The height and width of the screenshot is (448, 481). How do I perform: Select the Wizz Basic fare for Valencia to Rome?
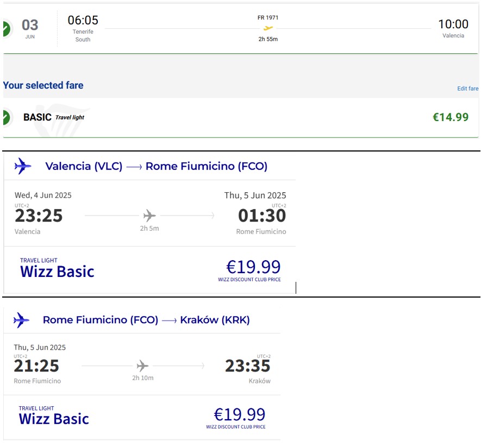pyautogui.click(x=57, y=268)
